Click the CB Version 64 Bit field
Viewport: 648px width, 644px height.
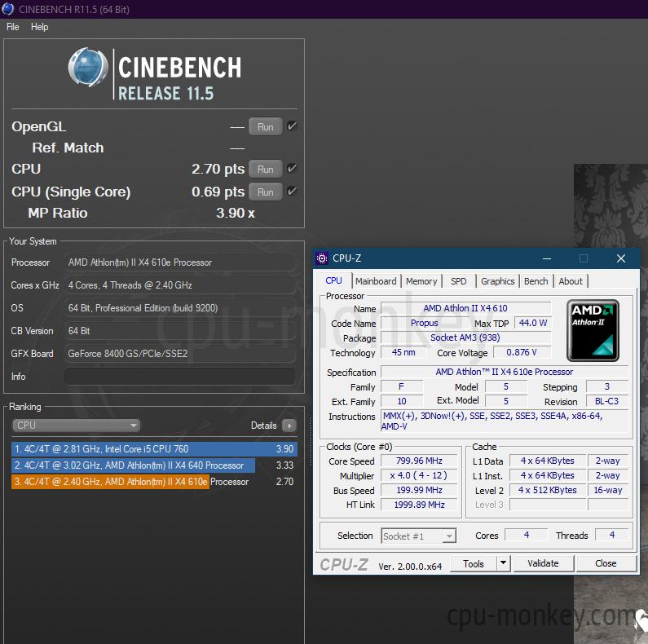pos(180,331)
